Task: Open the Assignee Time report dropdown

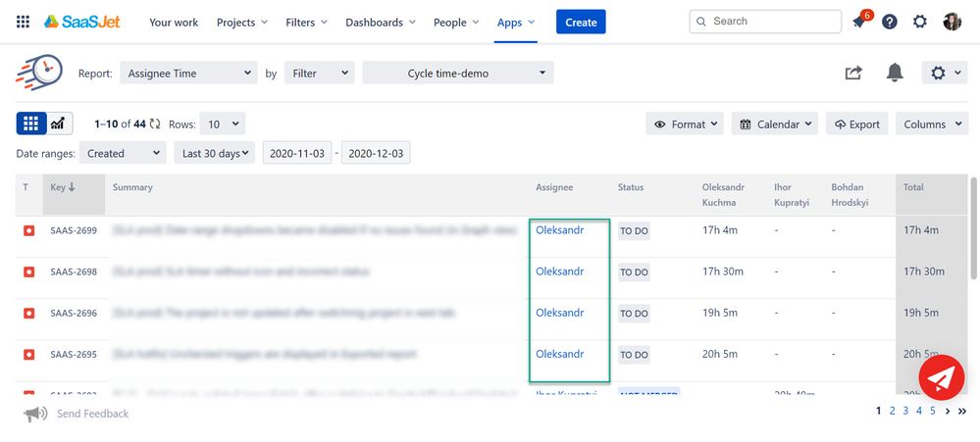Action: (x=188, y=74)
